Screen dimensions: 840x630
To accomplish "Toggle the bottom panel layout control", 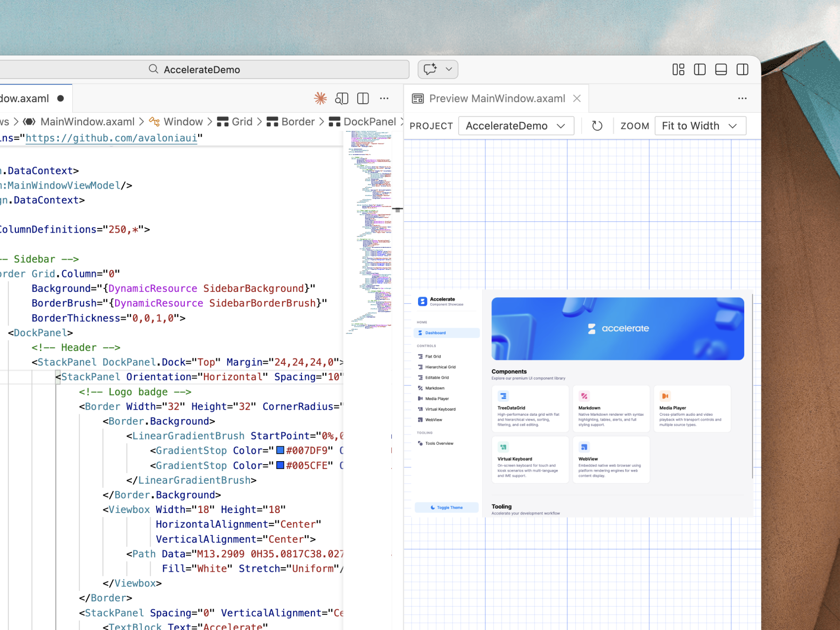I will click(720, 69).
